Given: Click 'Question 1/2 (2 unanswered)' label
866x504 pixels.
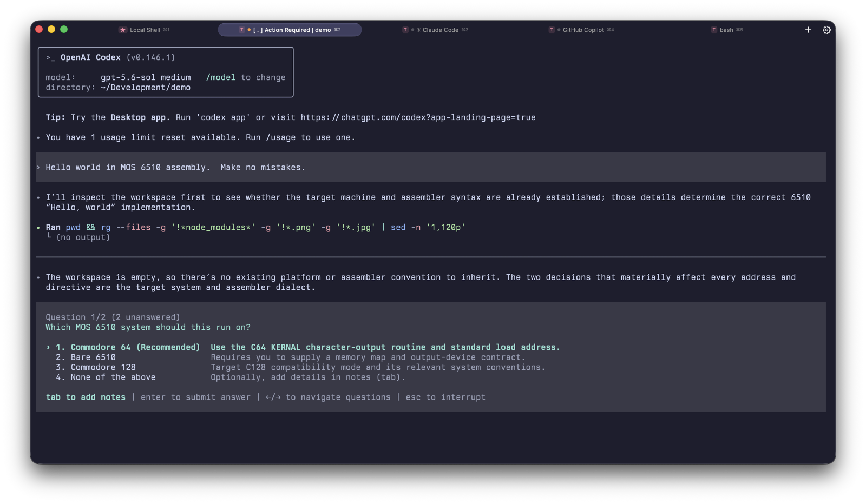Looking at the screenshot, I should click(x=113, y=317).
